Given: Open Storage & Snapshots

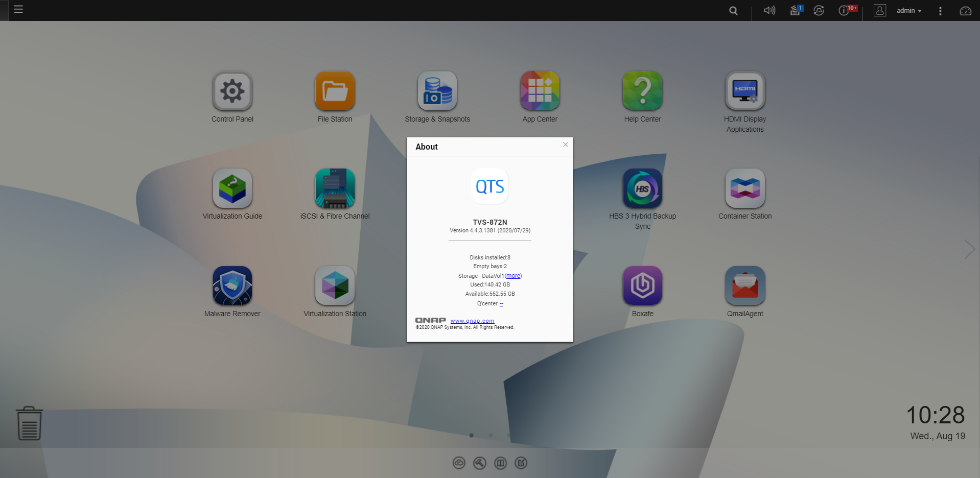Looking at the screenshot, I should point(437,91).
